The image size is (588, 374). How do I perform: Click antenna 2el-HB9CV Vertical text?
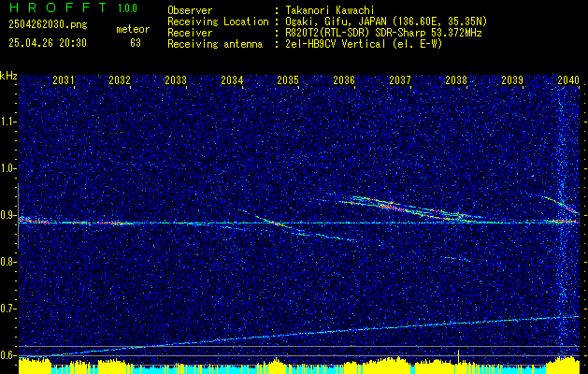point(363,44)
